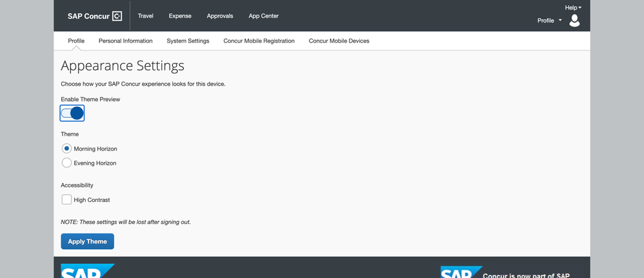Click the Theme section label

coord(70,134)
